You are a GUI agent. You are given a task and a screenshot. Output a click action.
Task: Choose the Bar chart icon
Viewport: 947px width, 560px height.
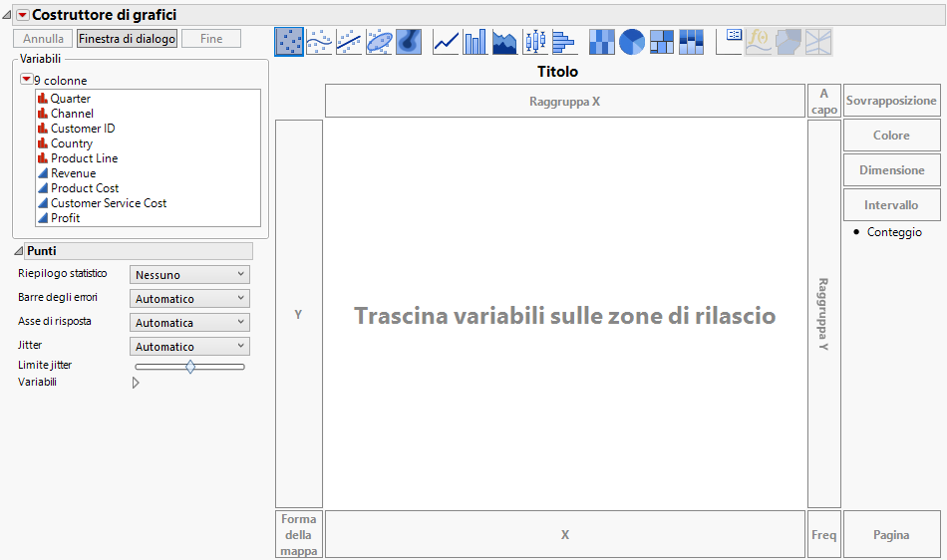point(474,42)
